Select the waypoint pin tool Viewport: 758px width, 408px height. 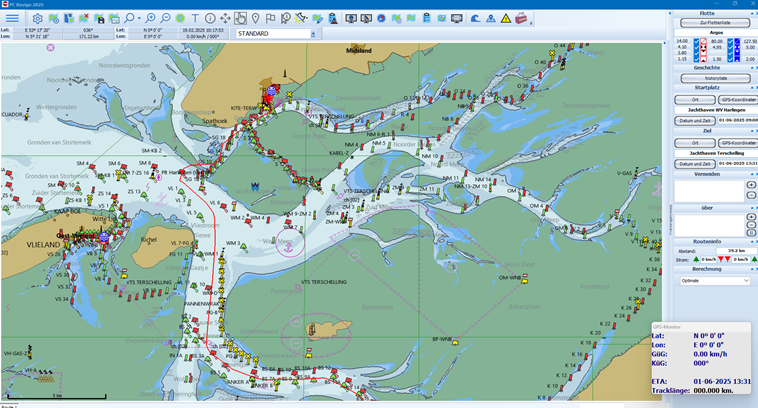click(255, 18)
